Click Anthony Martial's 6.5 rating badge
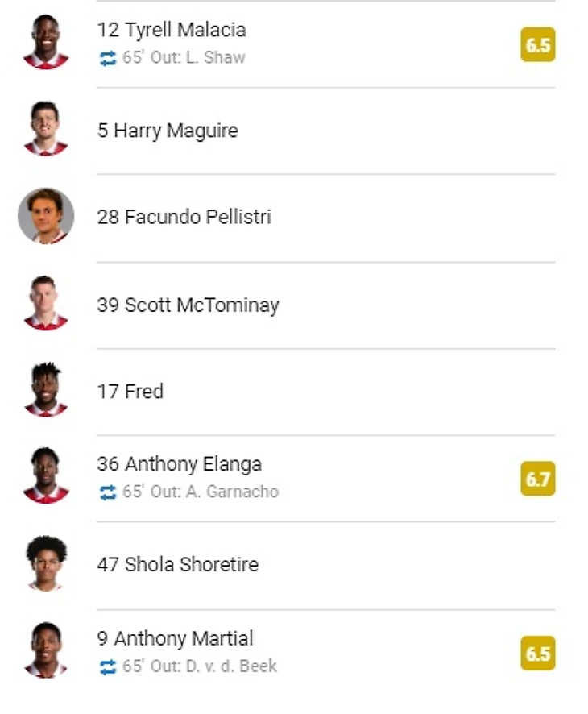 pos(537,654)
